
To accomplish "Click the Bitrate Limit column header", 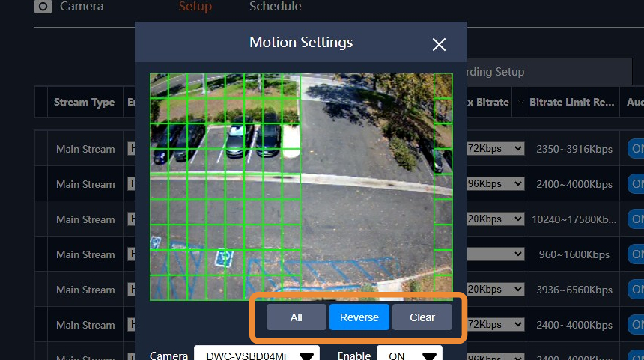I will coord(574,102).
